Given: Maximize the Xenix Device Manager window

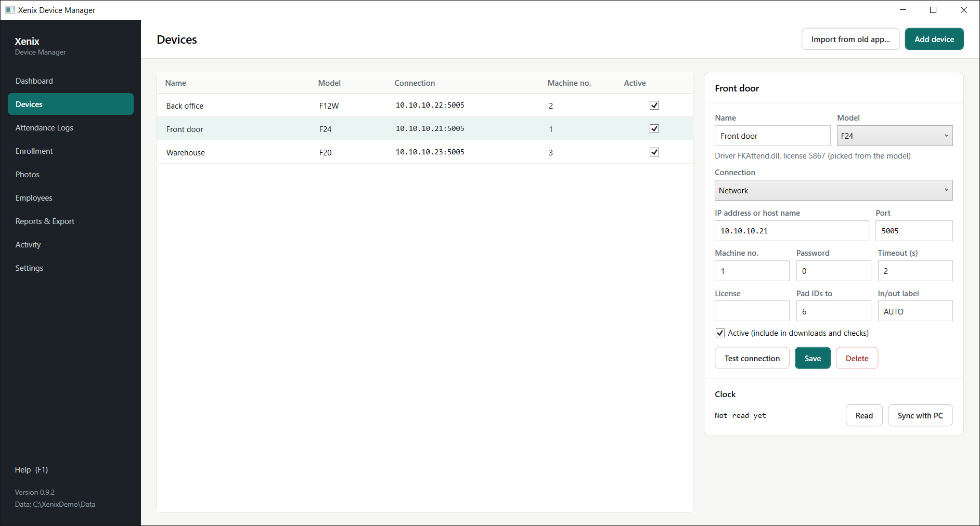Looking at the screenshot, I should (x=933, y=10).
